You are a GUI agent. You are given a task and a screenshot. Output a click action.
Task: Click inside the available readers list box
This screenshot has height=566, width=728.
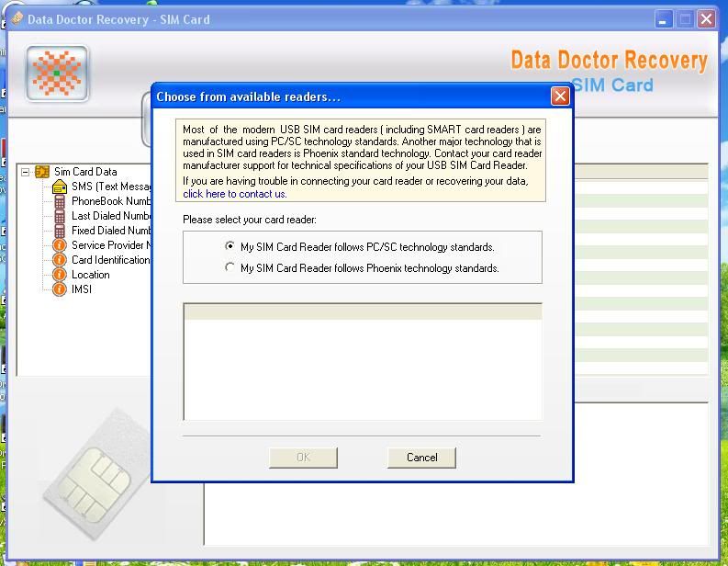pos(363,361)
